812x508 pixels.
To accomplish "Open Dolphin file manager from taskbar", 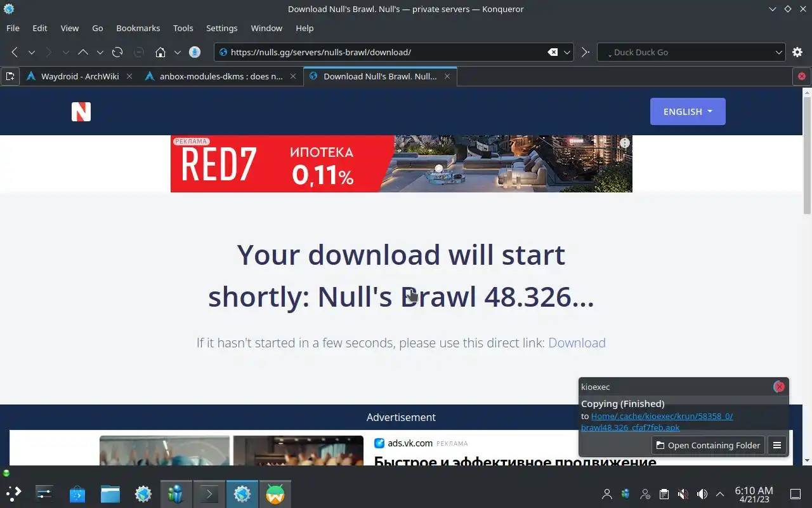I will coord(110,494).
